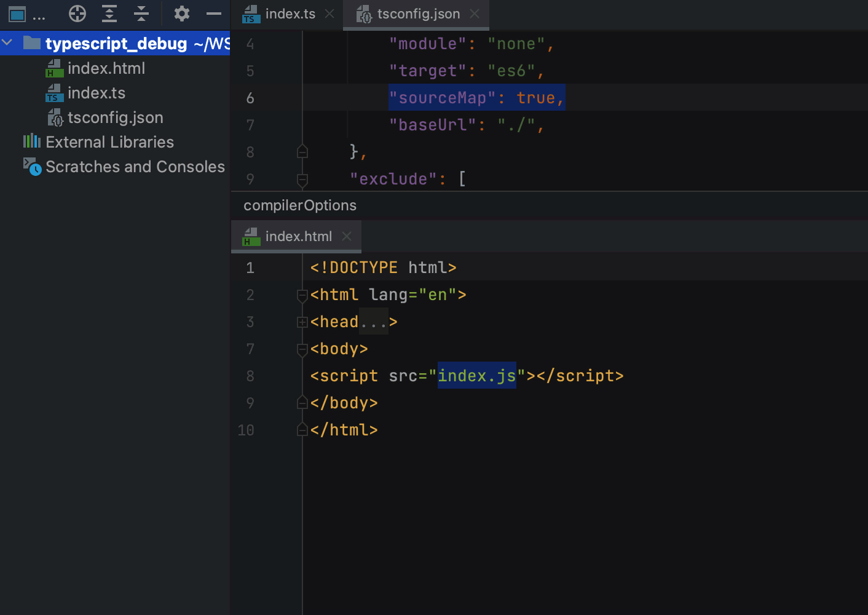
Task: Click the highlighted sourceMap true value
Action: click(x=476, y=97)
